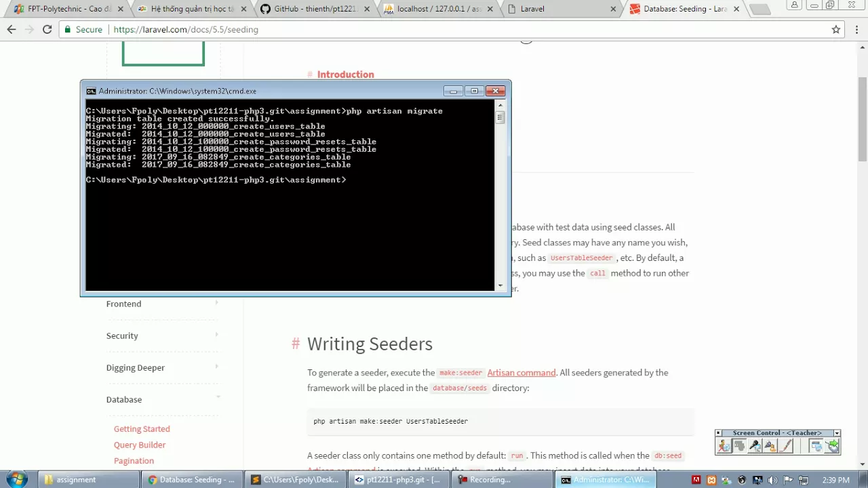Viewport: 868px width, 488px height.
Task: Expand the Frontend sidebar section
Action: [163, 304]
